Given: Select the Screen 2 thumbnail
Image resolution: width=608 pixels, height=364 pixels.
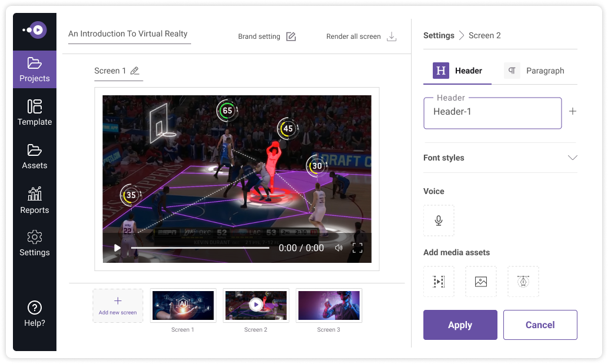Looking at the screenshot, I should point(256,305).
